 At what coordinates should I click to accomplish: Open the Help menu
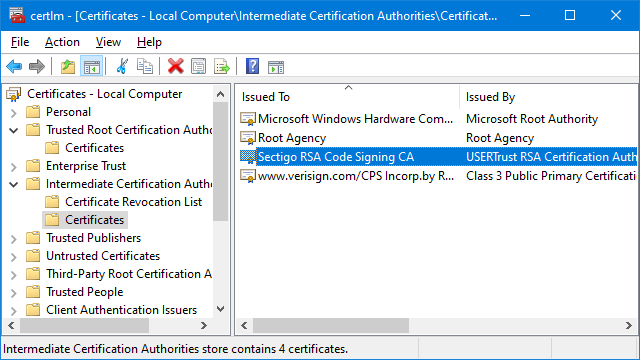pyautogui.click(x=149, y=42)
